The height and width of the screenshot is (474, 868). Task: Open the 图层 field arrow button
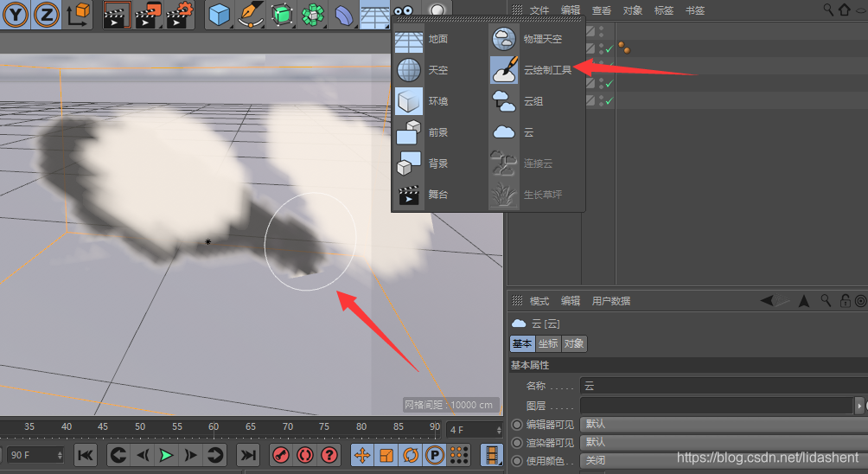tap(859, 406)
